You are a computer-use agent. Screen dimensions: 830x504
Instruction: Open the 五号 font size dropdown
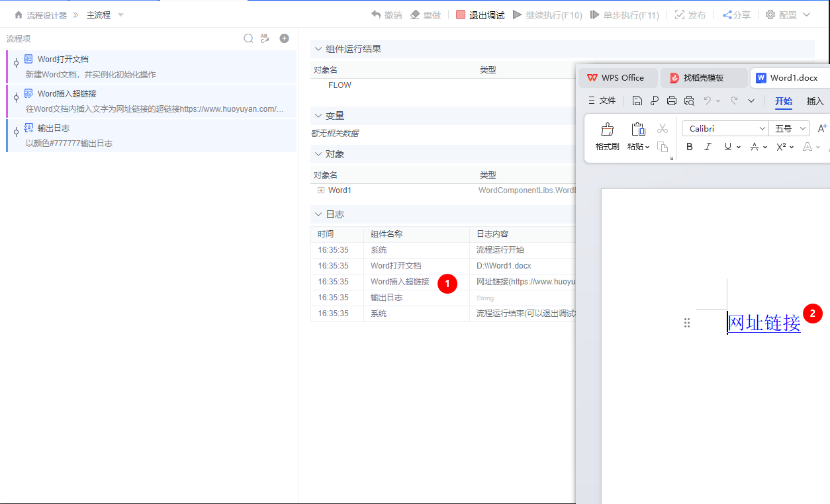(790, 128)
